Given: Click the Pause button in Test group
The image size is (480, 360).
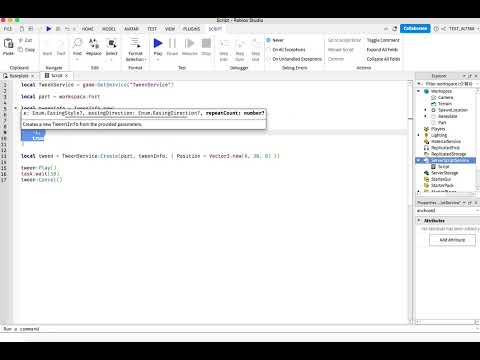Looking at the screenshot, I should point(172,43).
